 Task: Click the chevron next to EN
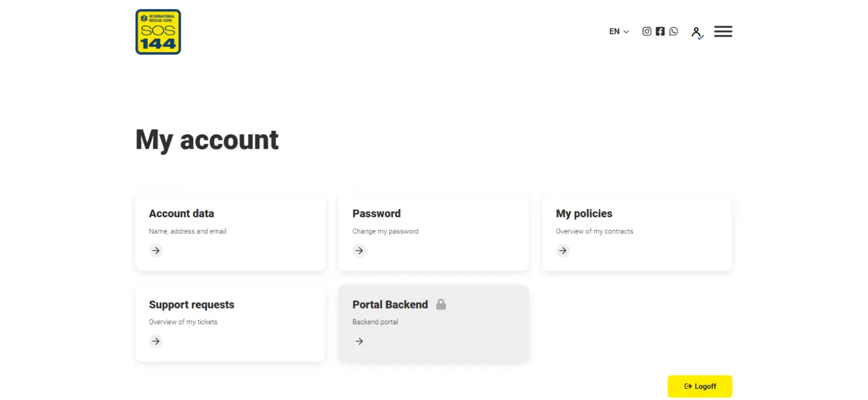626,32
